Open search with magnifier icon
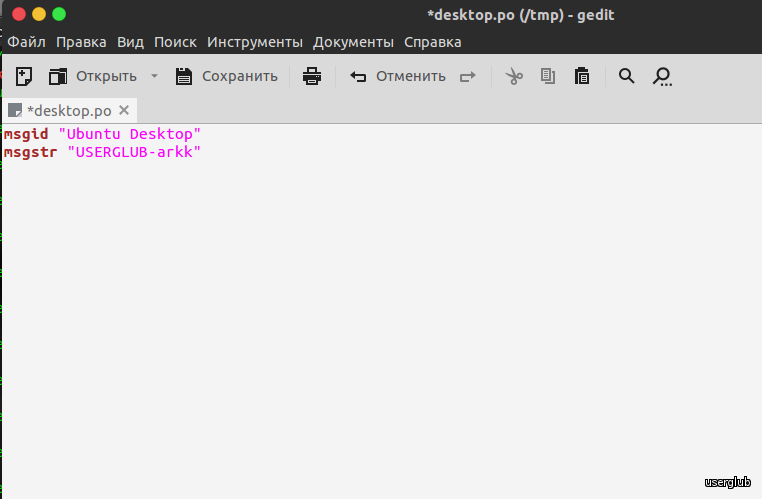Viewport: 762px width, 499px height. point(626,76)
